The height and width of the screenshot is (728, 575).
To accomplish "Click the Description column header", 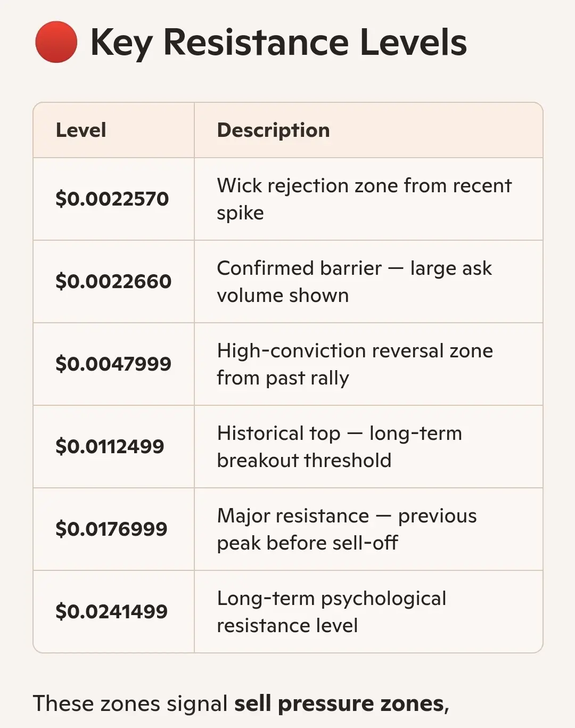I will tap(273, 130).
